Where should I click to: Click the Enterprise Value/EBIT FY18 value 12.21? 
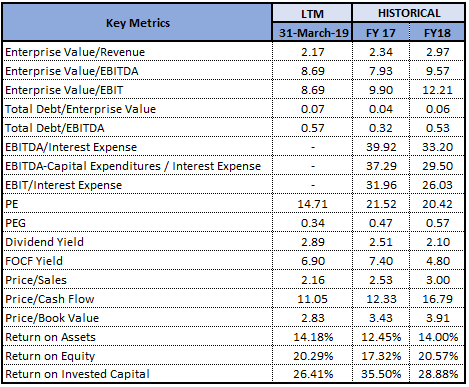(437, 90)
